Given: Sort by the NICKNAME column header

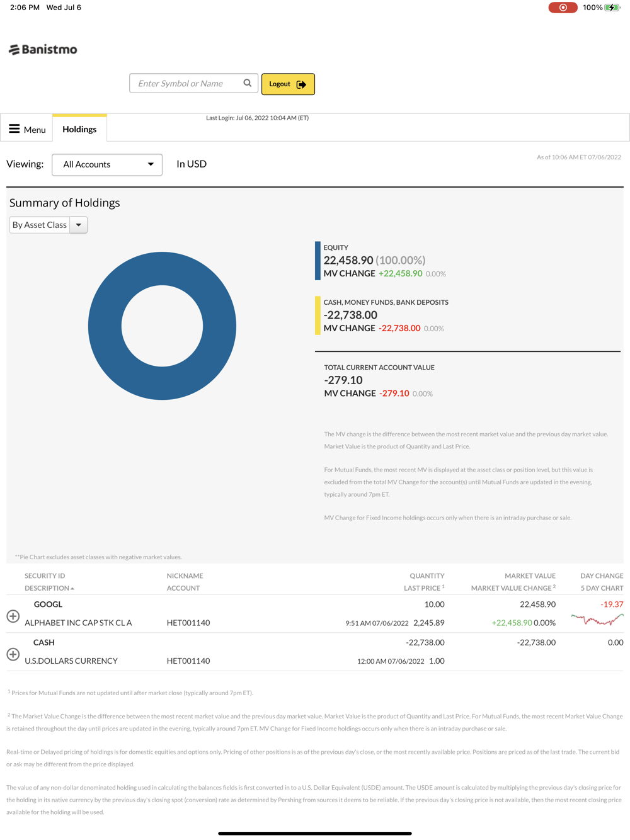Looking at the screenshot, I should pyautogui.click(x=185, y=576).
